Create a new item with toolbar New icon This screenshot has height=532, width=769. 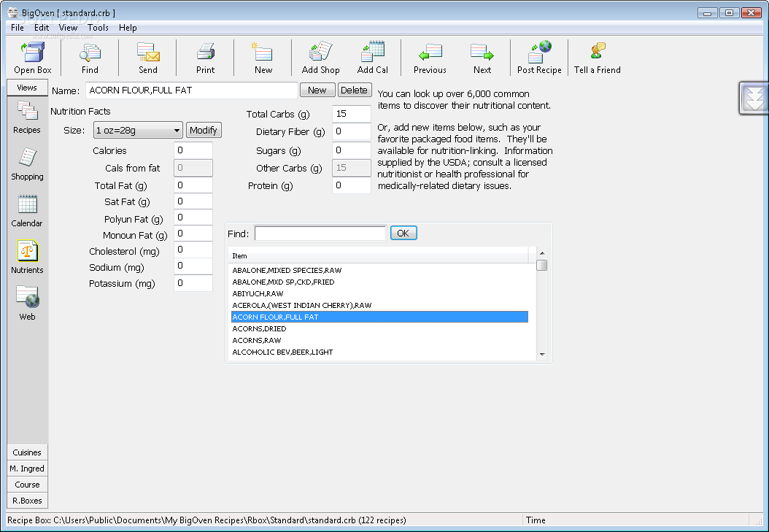263,58
